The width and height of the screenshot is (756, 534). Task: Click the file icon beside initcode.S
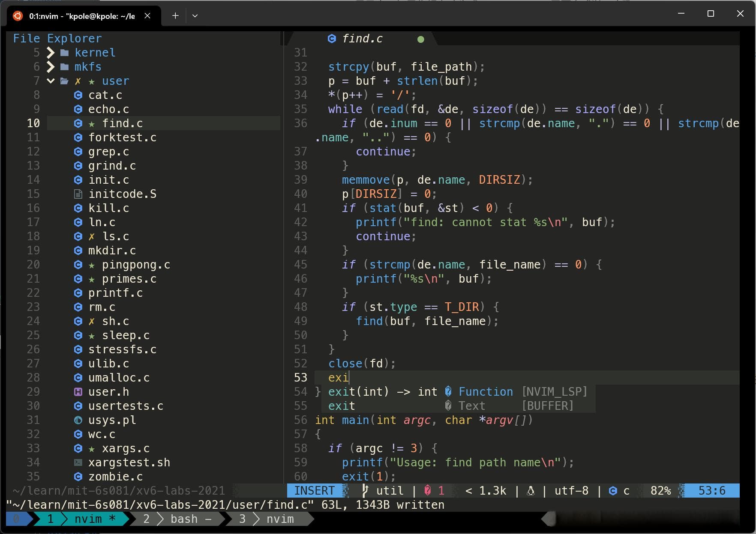pyautogui.click(x=78, y=194)
